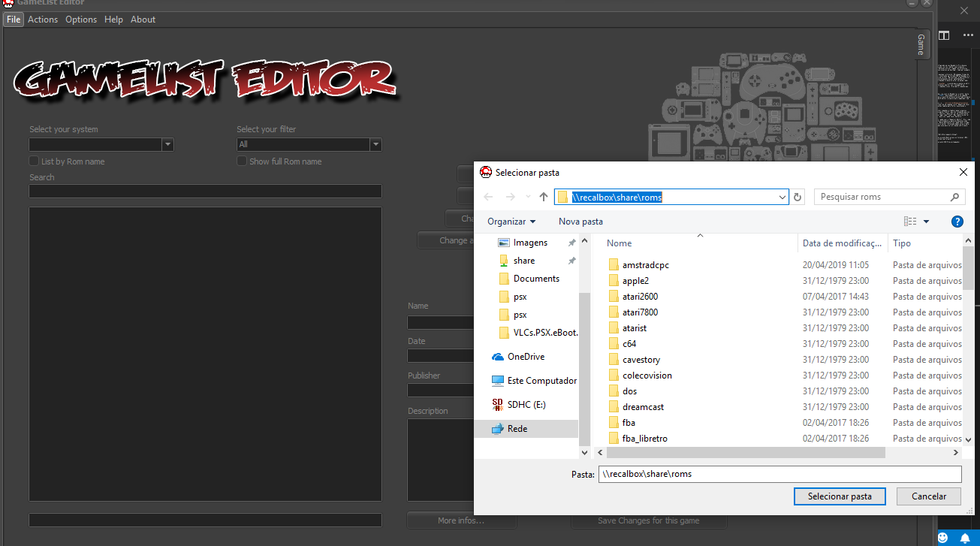Open the Organizar dropdown menu
Screen dimensions: 980x546
pyautogui.click(x=511, y=222)
